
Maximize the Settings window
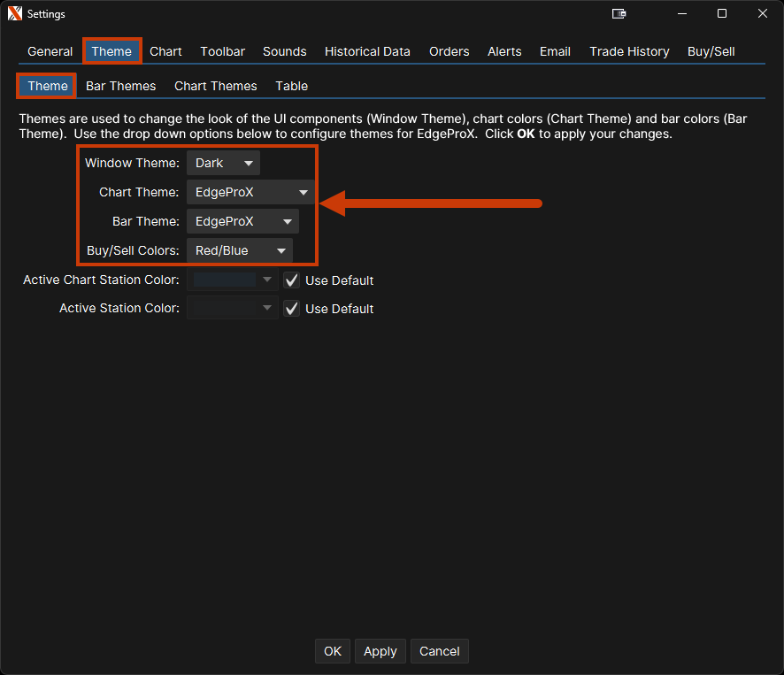(722, 13)
